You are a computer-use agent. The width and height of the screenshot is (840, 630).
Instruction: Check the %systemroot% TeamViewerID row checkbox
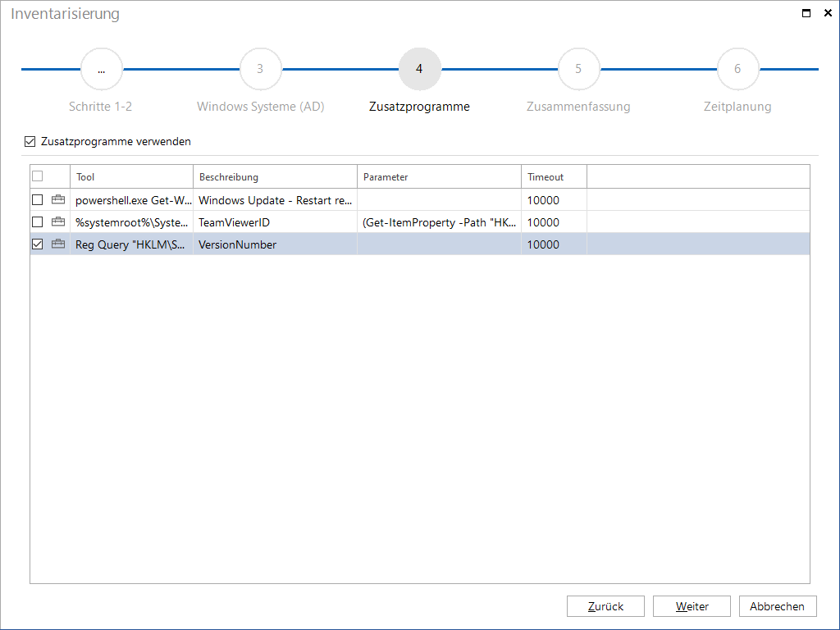[38, 221]
